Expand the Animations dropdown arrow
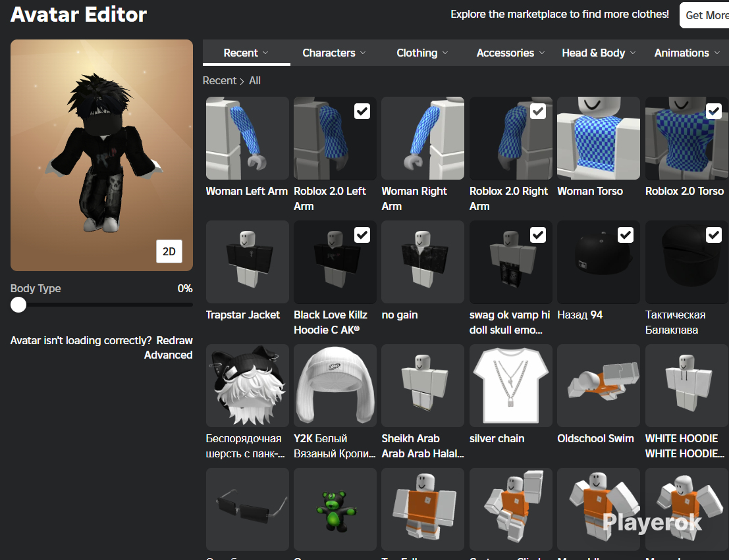The height and width of the screenshot is (560, 729). click(717, 53)
